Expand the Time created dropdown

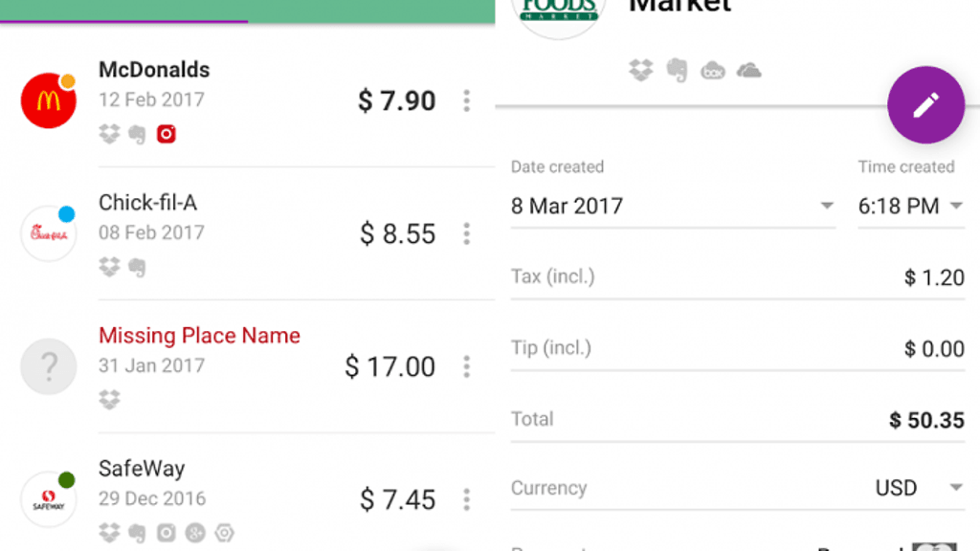point(955,207)
